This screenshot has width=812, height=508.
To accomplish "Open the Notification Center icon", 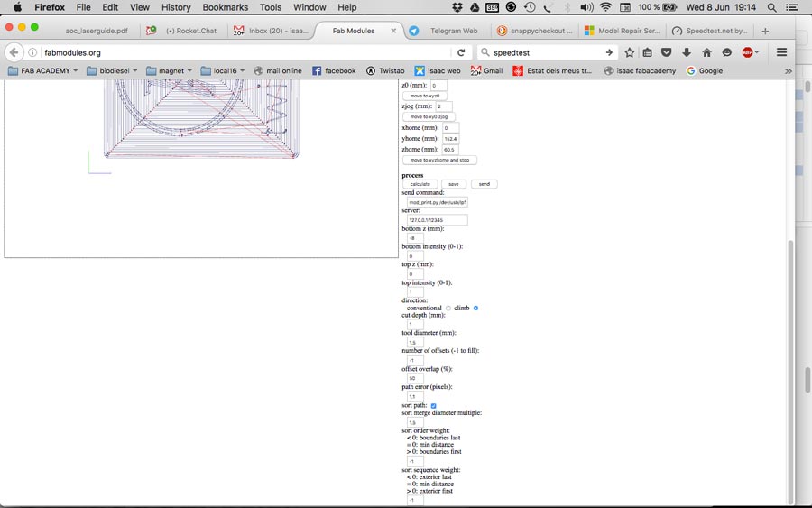I will coord(792,7).
